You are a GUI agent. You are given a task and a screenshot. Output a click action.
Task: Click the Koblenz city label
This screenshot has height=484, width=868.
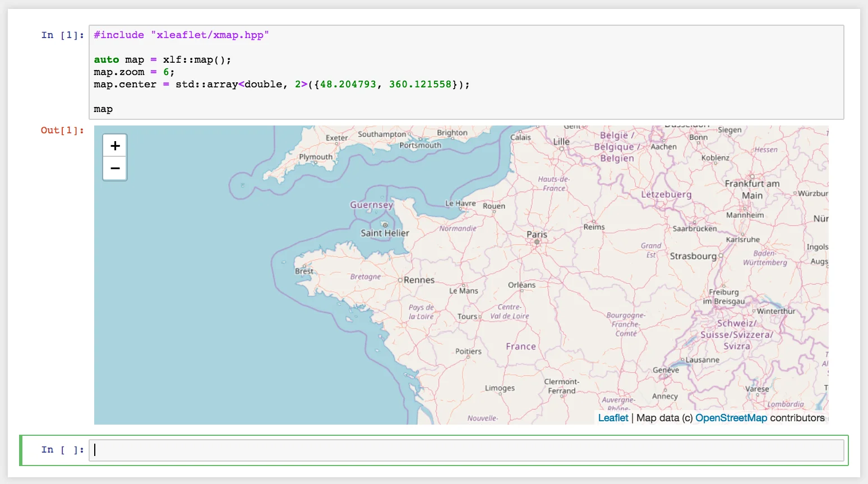(715, 158)
